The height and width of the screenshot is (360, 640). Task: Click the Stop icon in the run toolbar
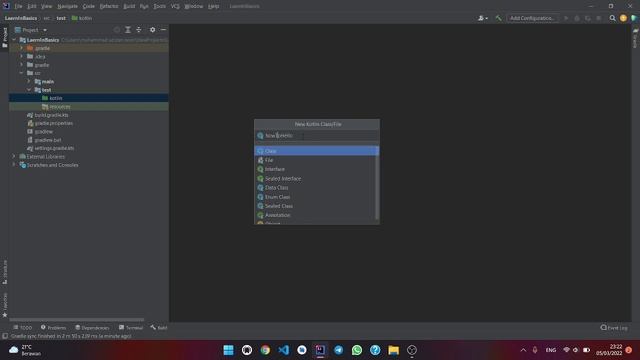(599, 18)
